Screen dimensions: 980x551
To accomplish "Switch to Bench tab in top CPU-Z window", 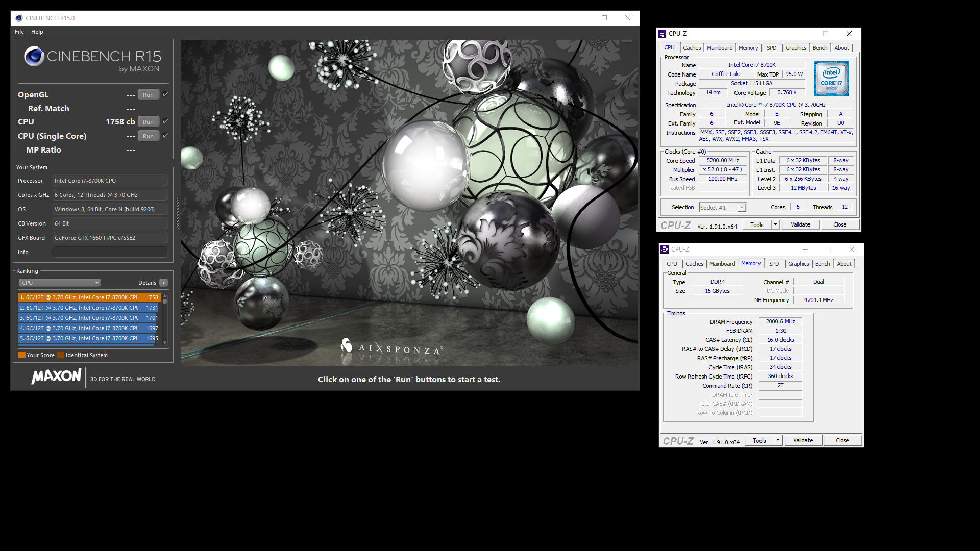I will (x=820, y=48).
